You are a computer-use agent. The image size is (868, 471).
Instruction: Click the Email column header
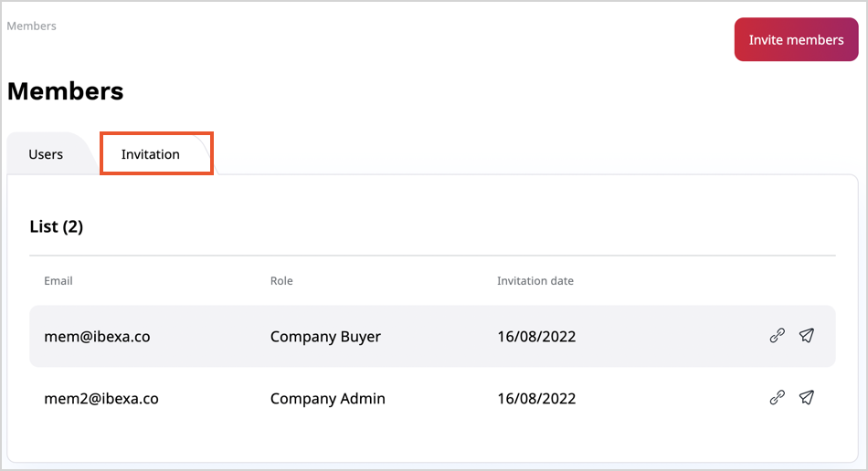[58, 281]
